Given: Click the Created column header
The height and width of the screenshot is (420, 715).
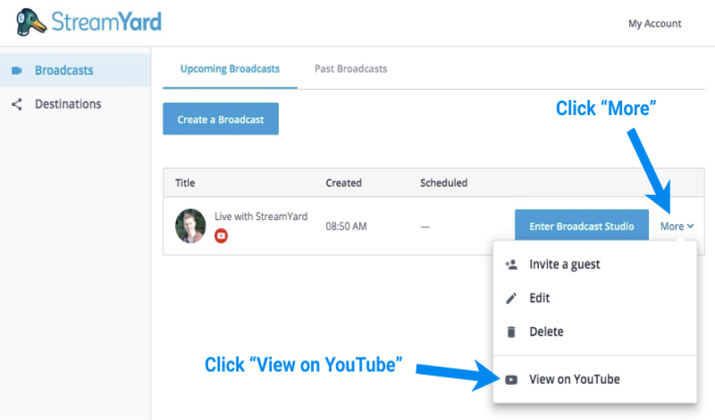Looking at the screenshot, I should [343, 183].
